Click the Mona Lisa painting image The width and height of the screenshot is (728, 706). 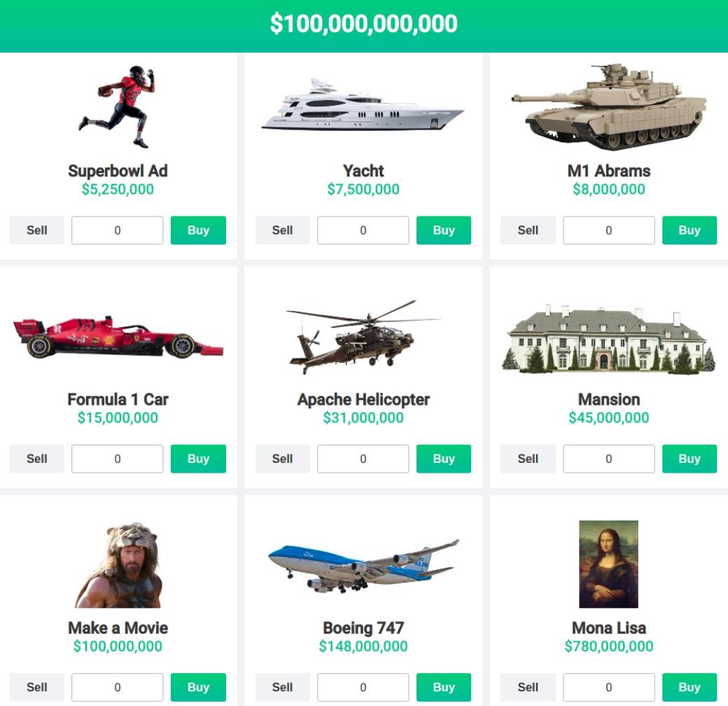coord(609,564)
